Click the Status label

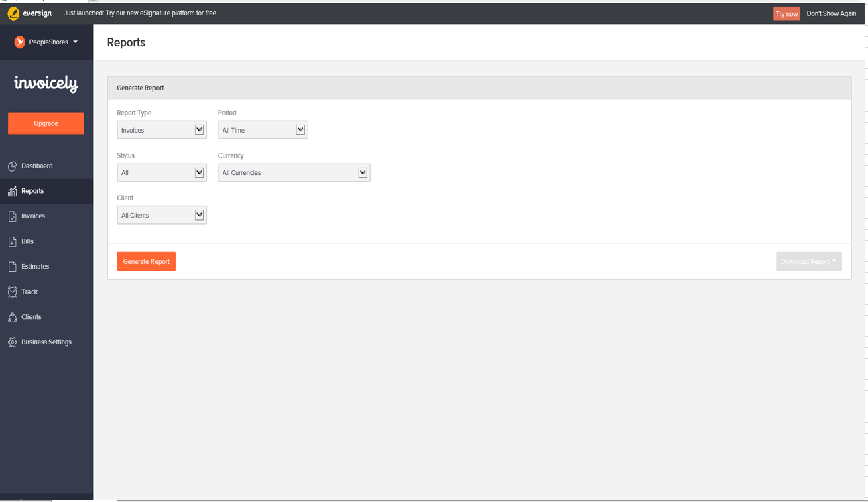pos(125,155)
